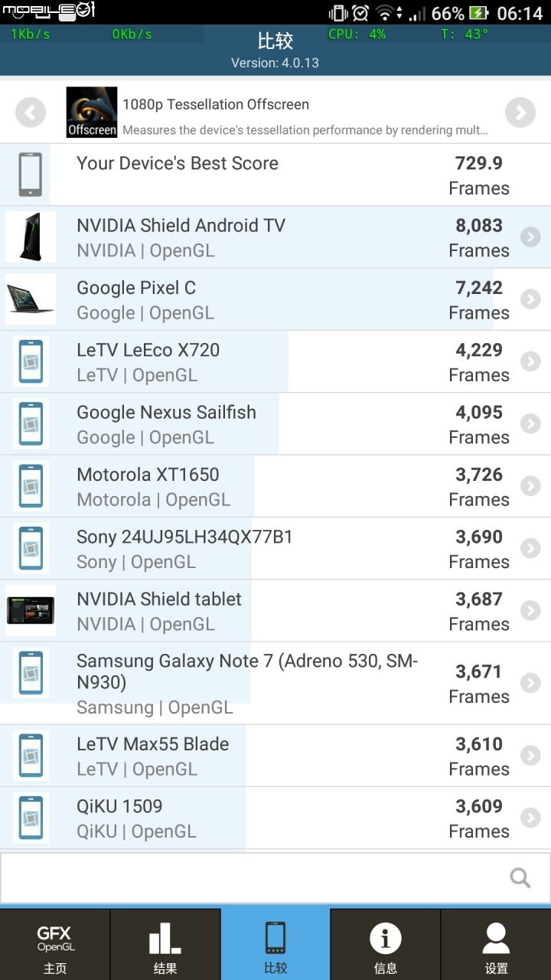
Task: Go to the next benchmark test arrow
Action: click(x=520, y=113)
